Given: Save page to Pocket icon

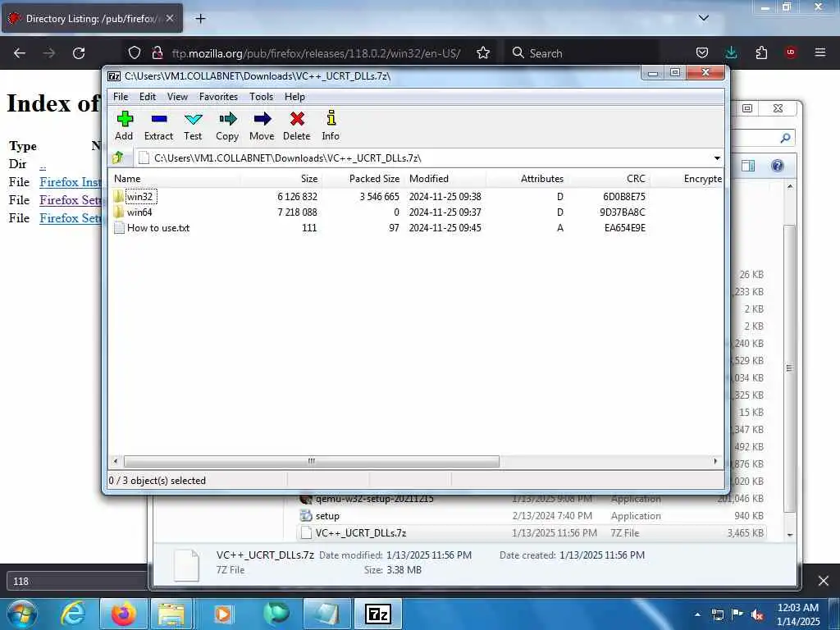Looking at the screenshot, I should tap(702, 52).
